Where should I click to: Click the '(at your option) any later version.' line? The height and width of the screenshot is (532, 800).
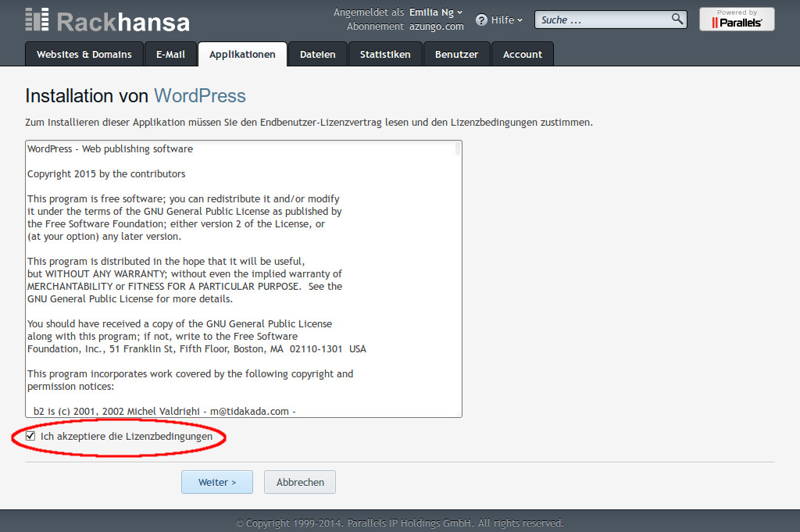104,237
